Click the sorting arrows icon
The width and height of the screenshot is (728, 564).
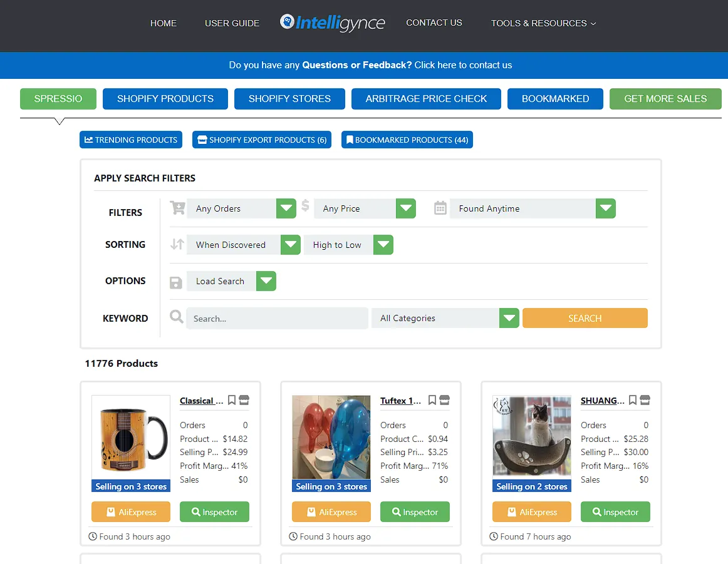pos(177,244)
